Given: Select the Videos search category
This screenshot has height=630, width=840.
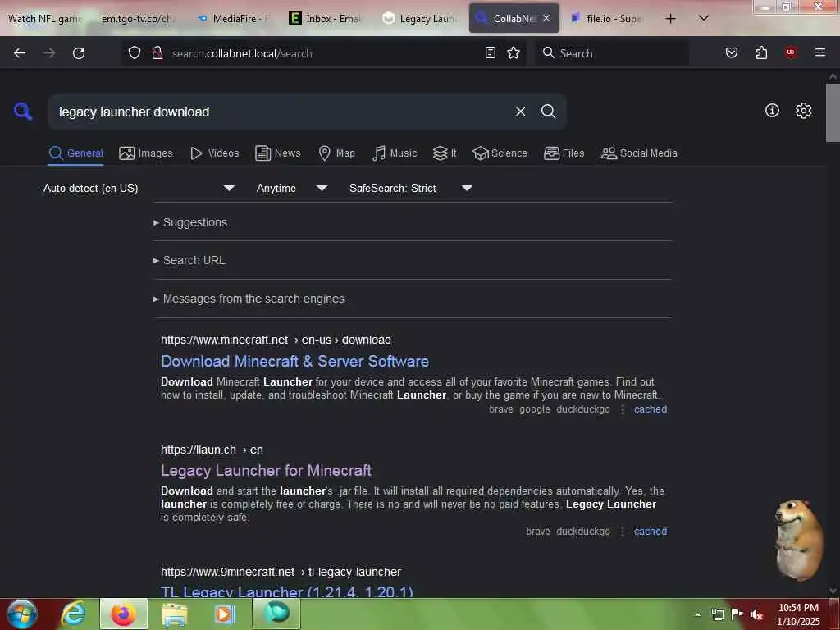Looking at the screenshot, I should point(214,153).
